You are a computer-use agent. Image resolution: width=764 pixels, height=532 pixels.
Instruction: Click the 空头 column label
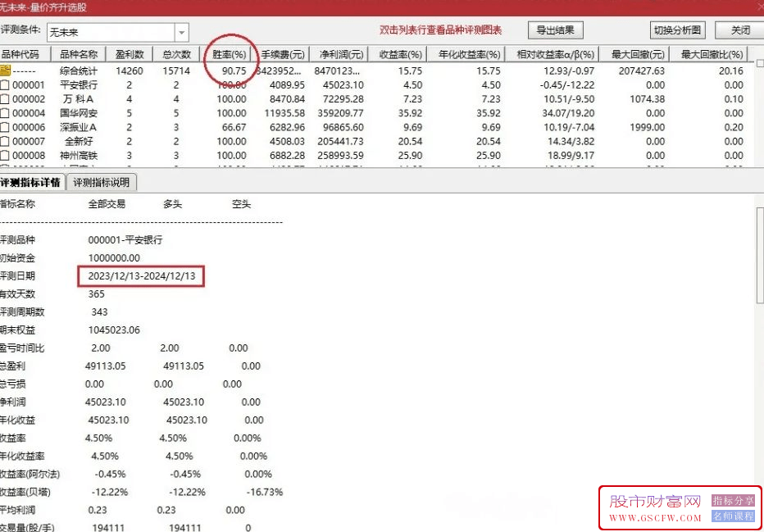[241, 204]
